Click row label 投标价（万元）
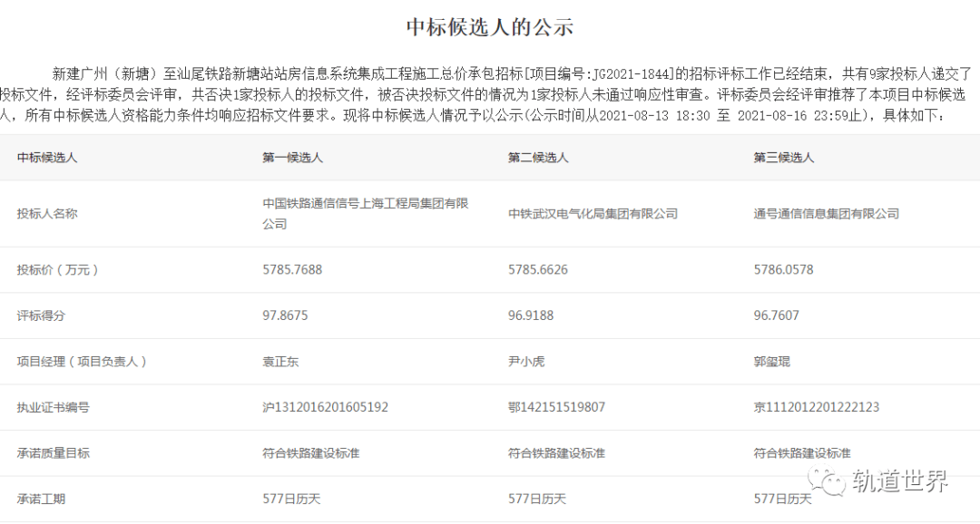Viewport: 980px width, 524px height. (57, 270)
